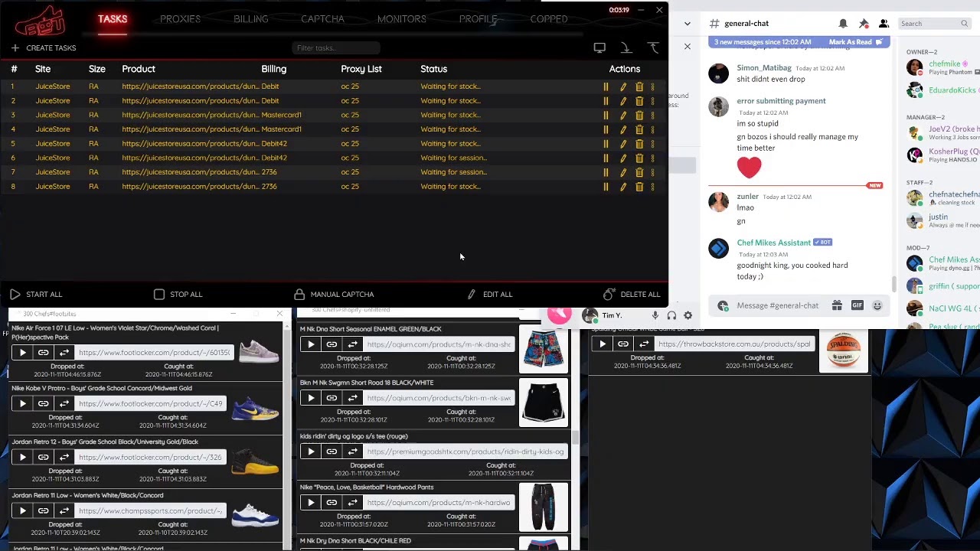
Task: Open Chef Mikes Assistant bot profile name
Action: click(773, 243)
